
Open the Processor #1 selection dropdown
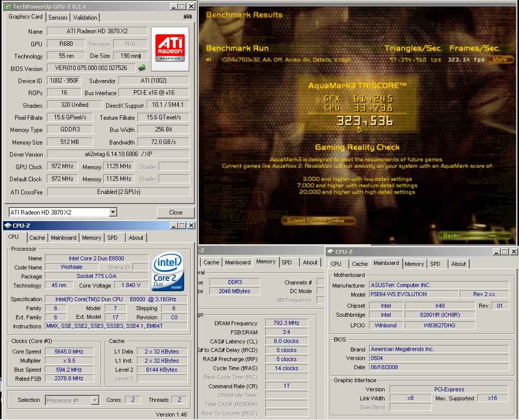click(95, 400)
